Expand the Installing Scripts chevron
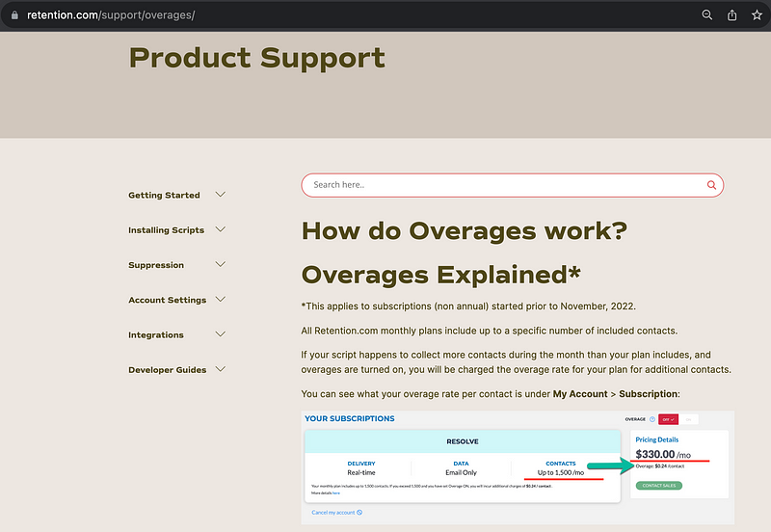Screen dimensions: 771x532 click(221, 229)
